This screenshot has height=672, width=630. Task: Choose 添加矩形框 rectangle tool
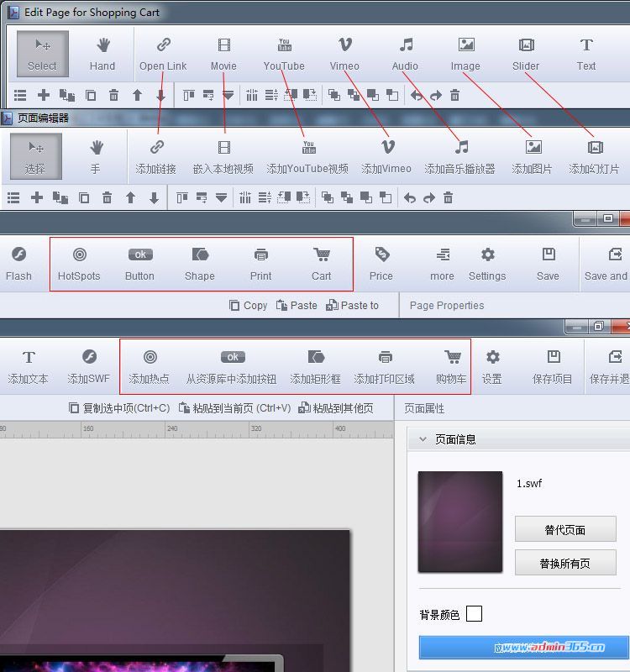[x=316, y=367]
